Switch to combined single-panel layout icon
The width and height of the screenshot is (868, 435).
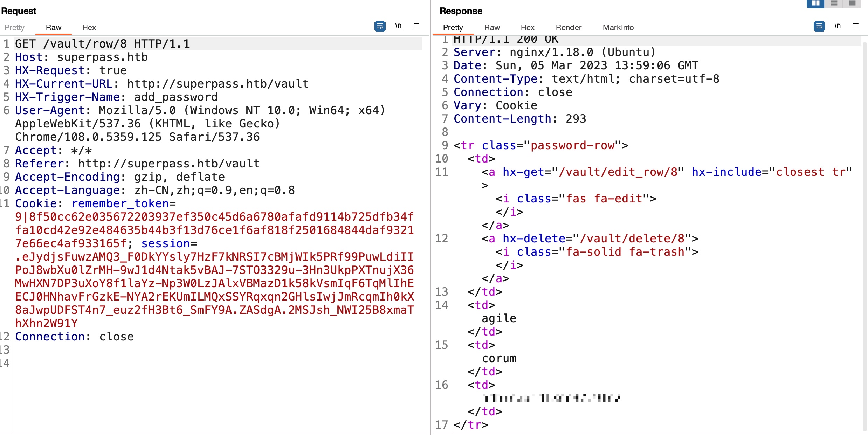point(852,3)
